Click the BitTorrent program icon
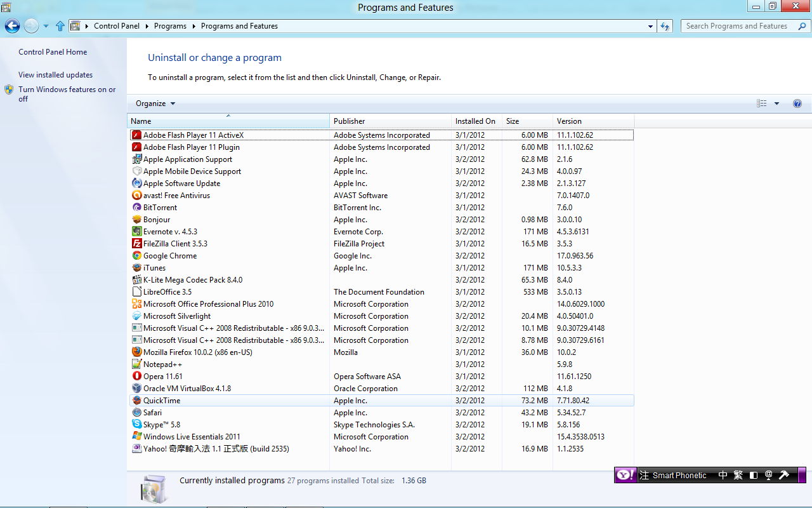 click(x=136, y=208)
